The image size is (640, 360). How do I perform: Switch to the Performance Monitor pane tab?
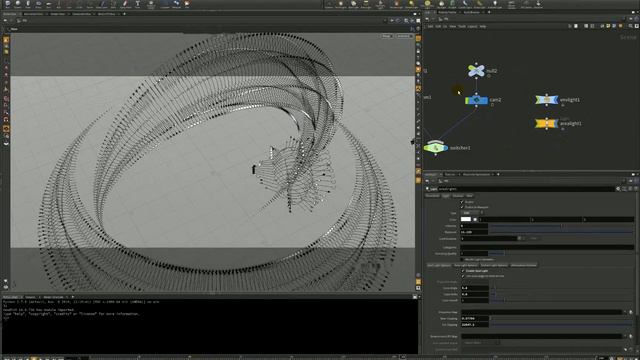pyautogui.click(x=476, y=174)
